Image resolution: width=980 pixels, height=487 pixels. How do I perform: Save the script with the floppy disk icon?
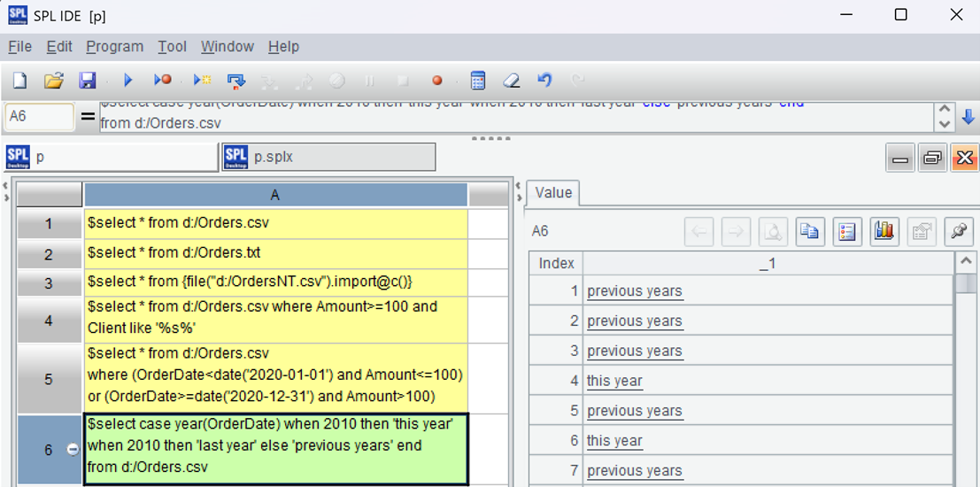point(88,81)
